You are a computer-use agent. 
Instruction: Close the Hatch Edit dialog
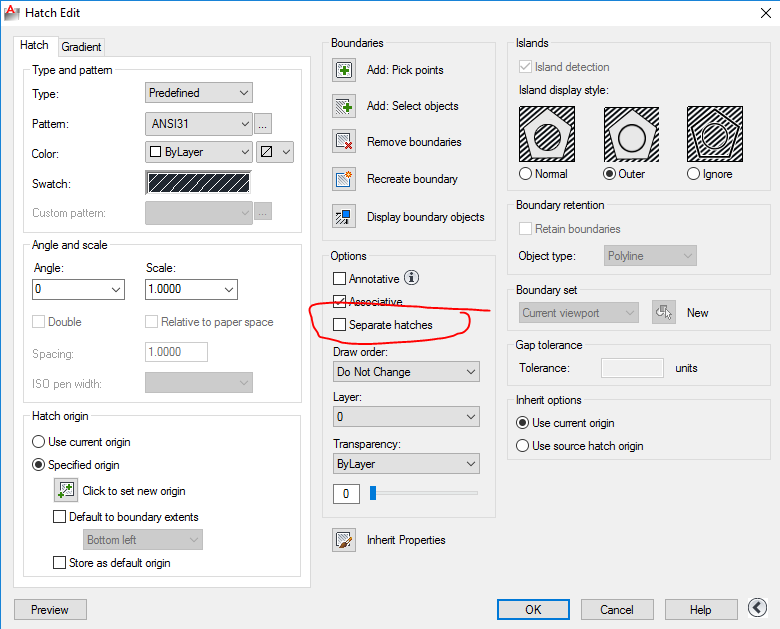766,13
